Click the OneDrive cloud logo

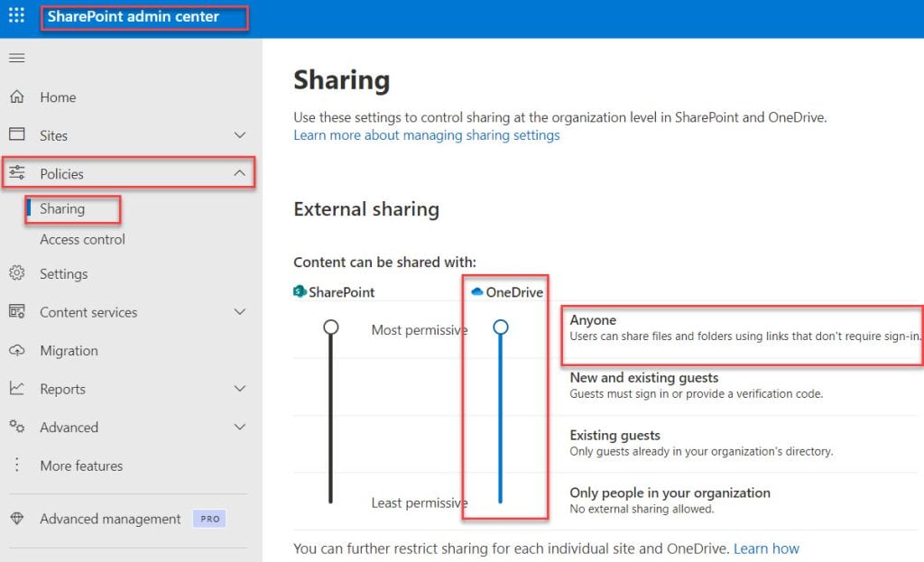click(477, 291)
